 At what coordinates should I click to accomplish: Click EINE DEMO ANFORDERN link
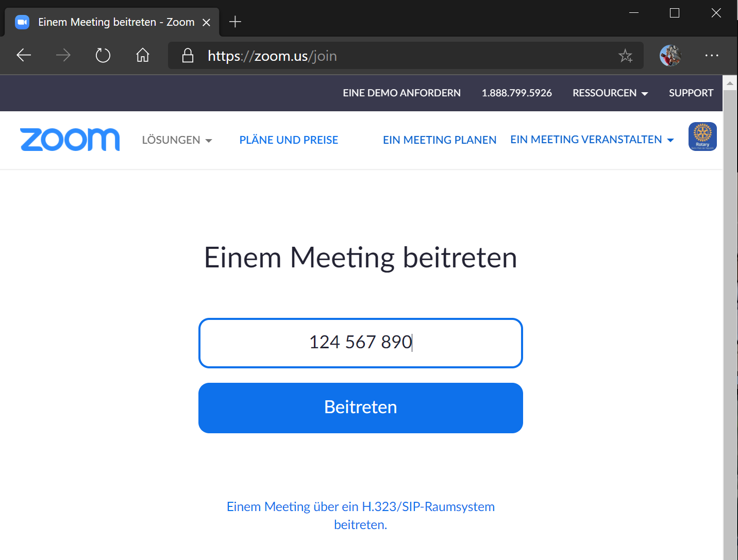tap(402, 93)
